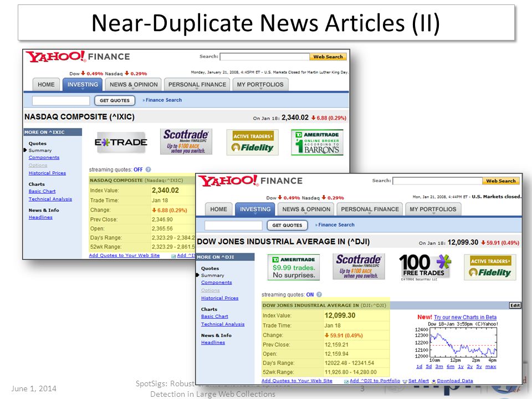Open PERSONAL FINANCE tab in NASDAQ window
This screenshot has width=532, height=399.
click(x=197, y=84)
